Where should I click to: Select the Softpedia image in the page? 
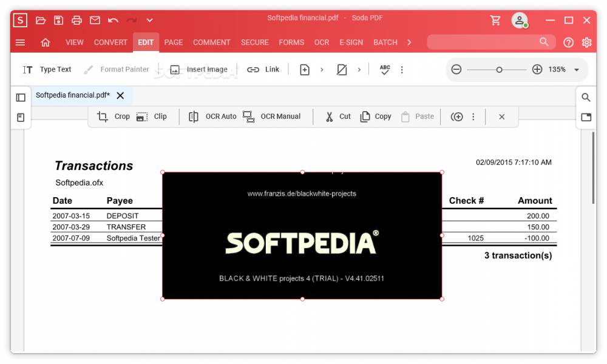pos(302,235)
